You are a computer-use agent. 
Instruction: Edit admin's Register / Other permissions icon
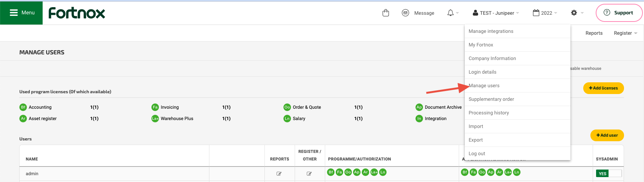click(309, 174)
